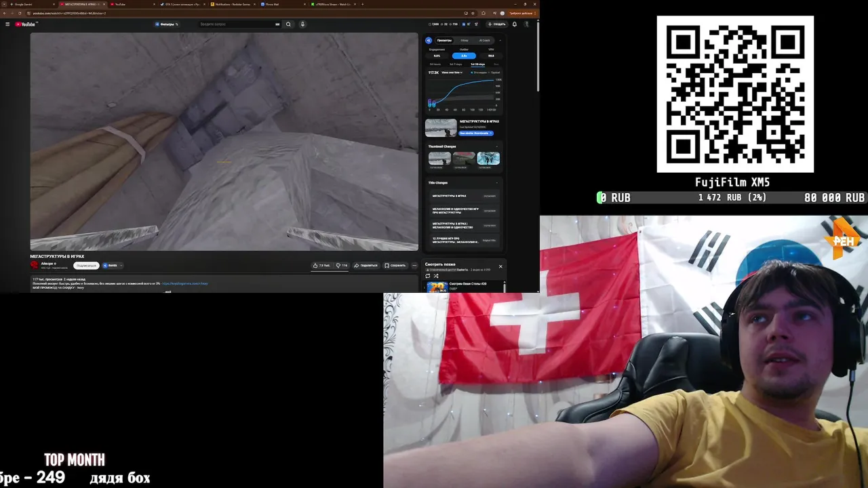This screenshot has width=868, height=488.
Task: Open the browser extensions puzzle icon
Action: pos(484,13)
